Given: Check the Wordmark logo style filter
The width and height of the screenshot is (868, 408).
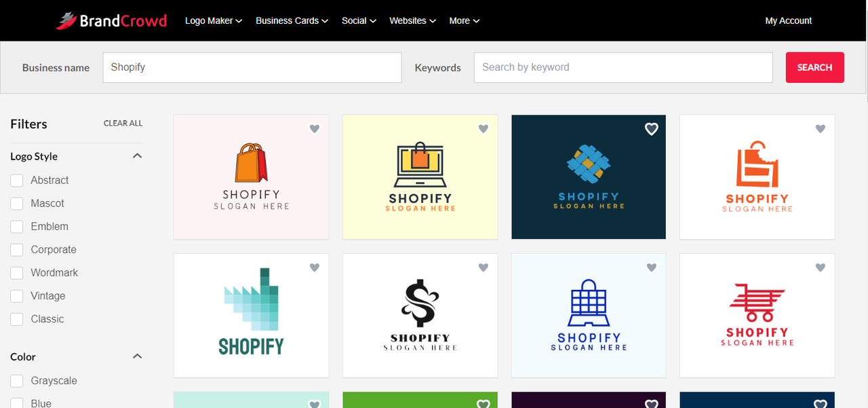Looking at the screenshot, I should 17,272.
